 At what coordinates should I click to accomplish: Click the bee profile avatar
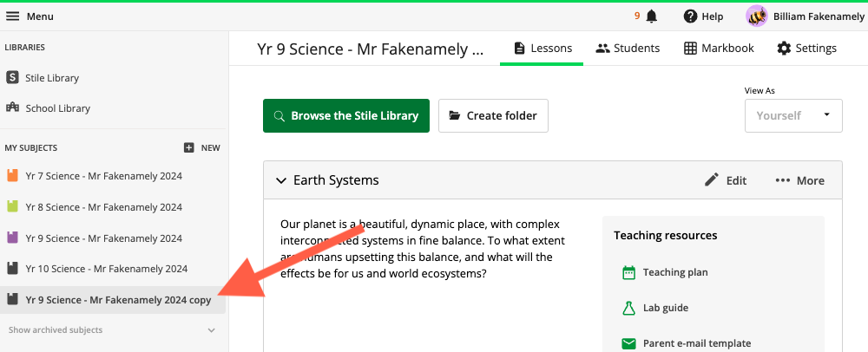click(757, 16)
